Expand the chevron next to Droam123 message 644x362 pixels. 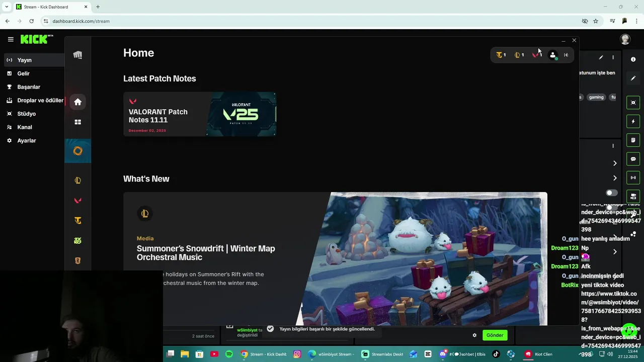(x=615, y=251)
